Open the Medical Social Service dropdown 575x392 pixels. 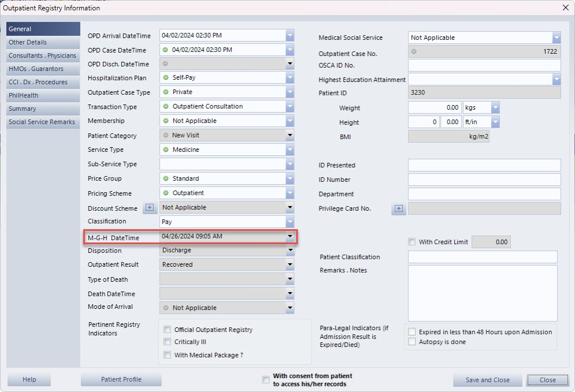click(x=556, y=38)
